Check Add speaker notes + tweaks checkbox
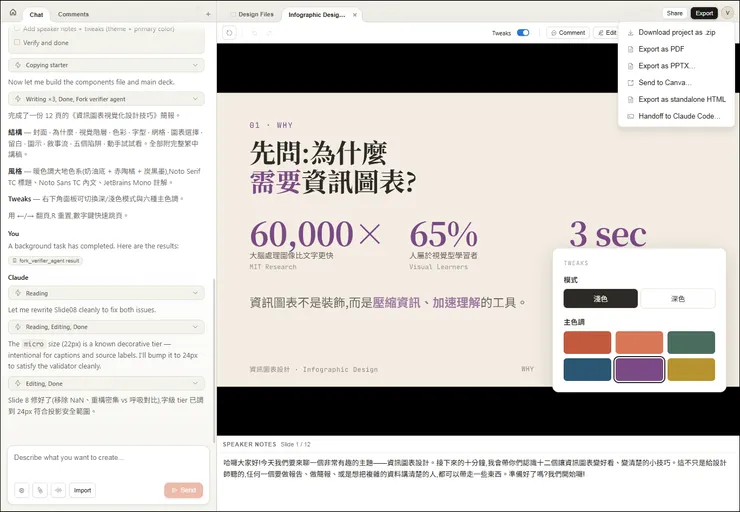 [17, 29]
